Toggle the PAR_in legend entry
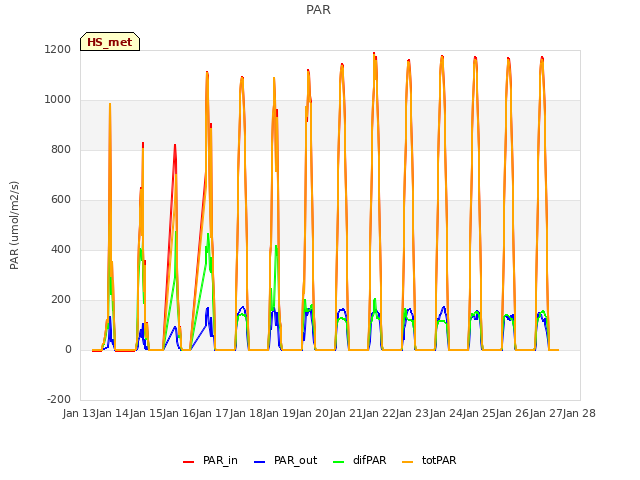The image size is (640, 480). click(210, 460)
